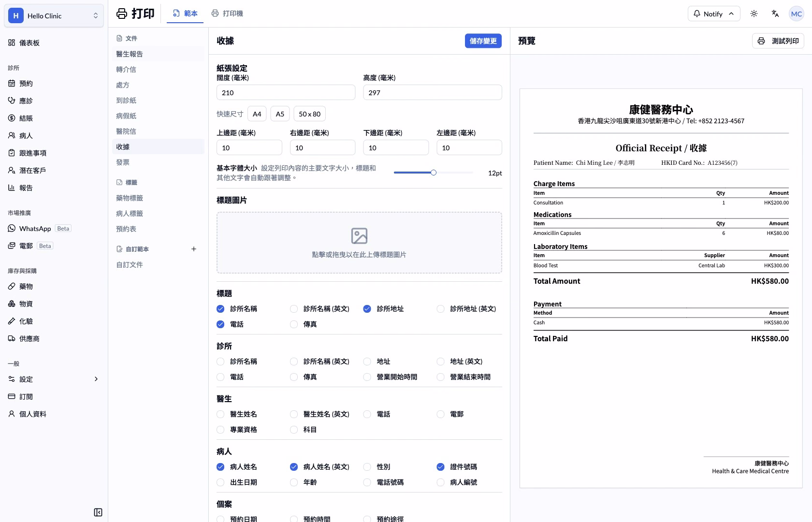Toggle light theme sun icon

coord(754,14)
